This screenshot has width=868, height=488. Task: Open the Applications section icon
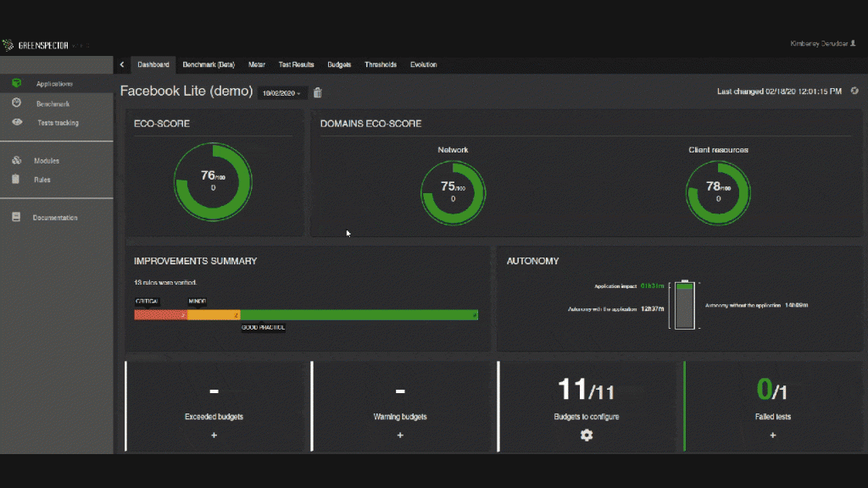(17, 83)
